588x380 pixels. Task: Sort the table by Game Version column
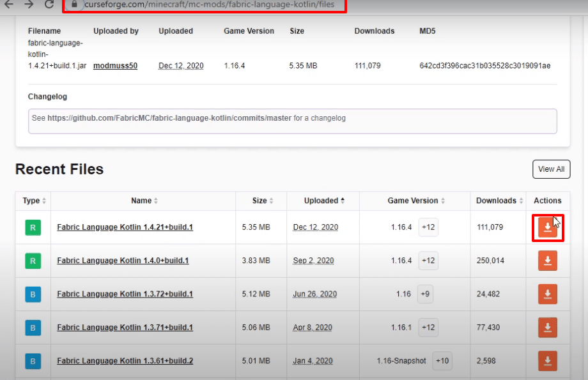416,201
